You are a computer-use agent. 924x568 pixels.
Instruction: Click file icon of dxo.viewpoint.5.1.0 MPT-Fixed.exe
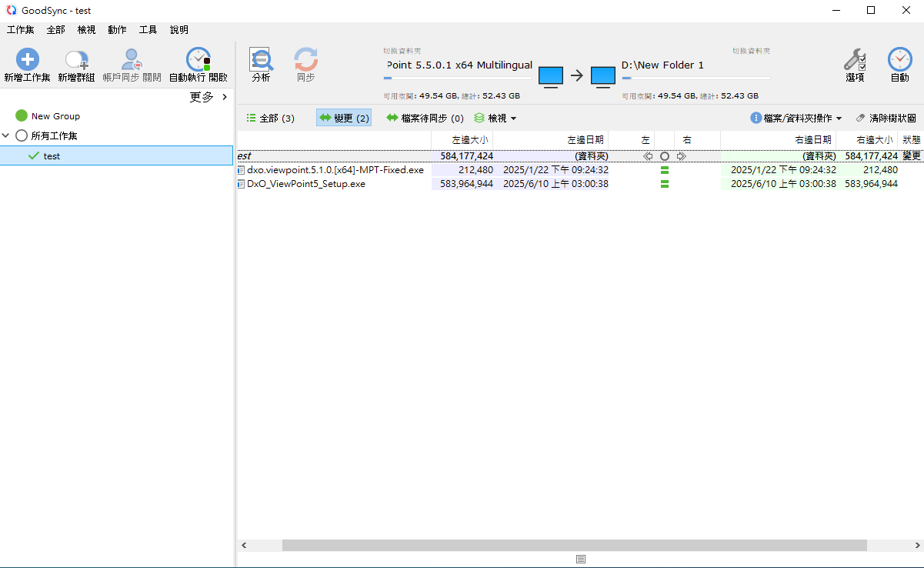click(241, 170)
